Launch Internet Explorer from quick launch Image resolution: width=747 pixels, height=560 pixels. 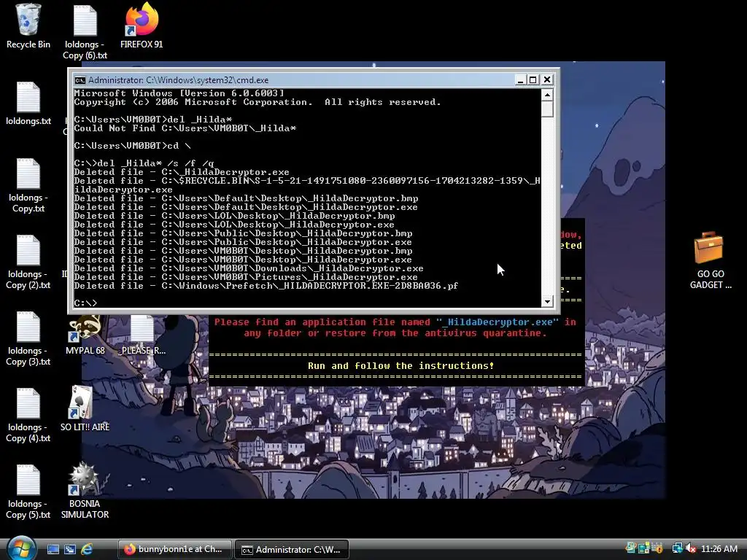pos(87,549)
